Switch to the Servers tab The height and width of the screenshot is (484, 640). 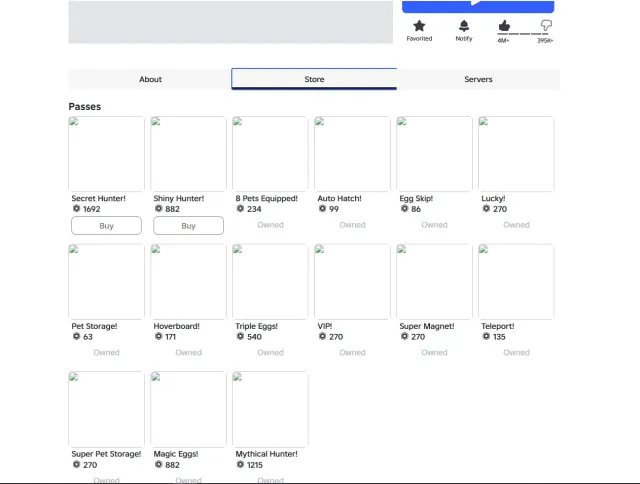[478, 79]
